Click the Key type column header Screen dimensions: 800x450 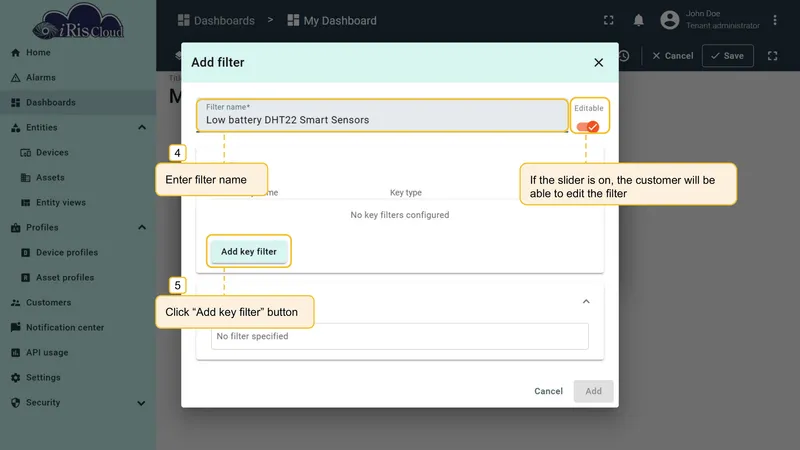pyautogui.click(x=406, y=192)
